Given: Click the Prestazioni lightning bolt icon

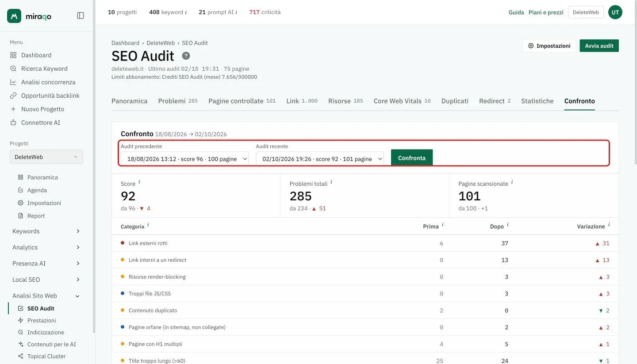Looking at the screenshot, I should point(20,320).
